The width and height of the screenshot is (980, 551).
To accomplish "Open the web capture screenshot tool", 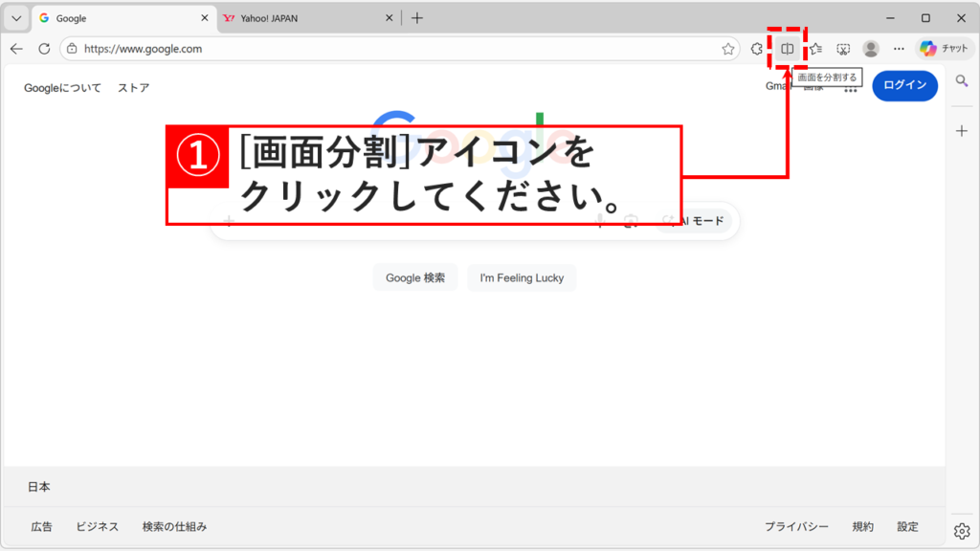I will click(x=844, y=48).
